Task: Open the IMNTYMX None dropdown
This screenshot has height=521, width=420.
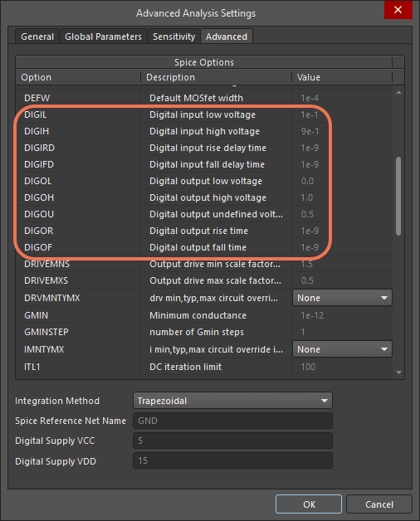Action: point(342,349)
